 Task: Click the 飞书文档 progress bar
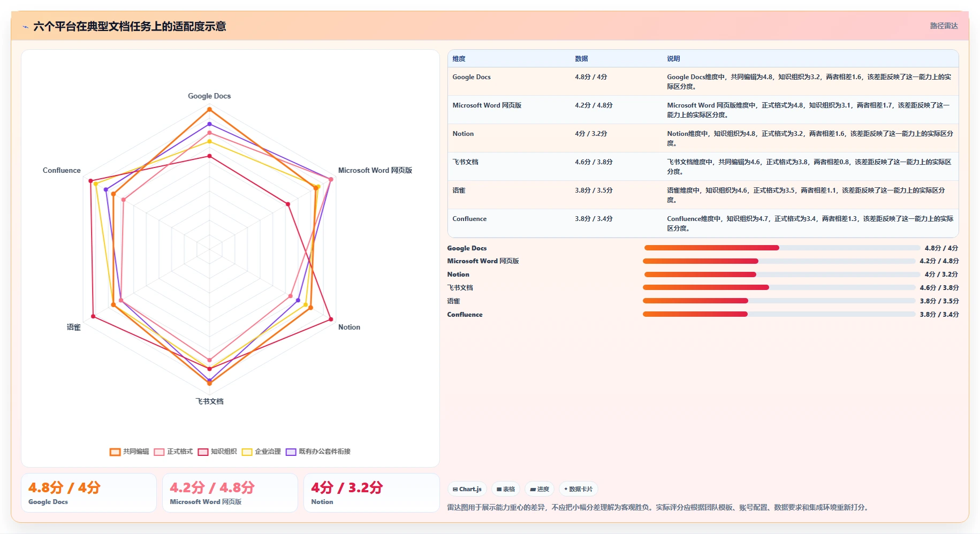pos(779,288)
